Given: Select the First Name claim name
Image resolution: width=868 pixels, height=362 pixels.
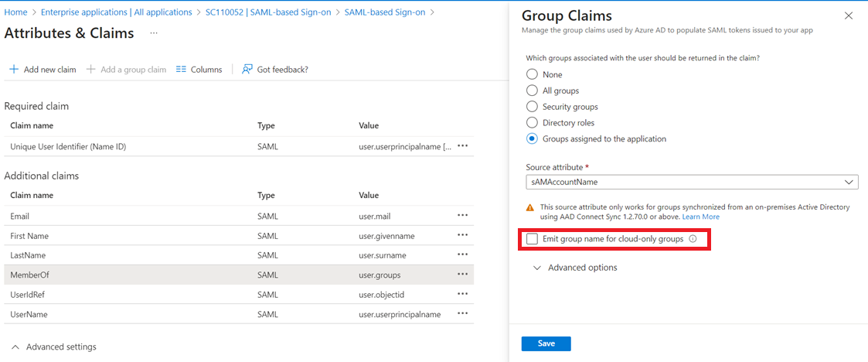Looking at the screenshot, I should coord(29,236).
